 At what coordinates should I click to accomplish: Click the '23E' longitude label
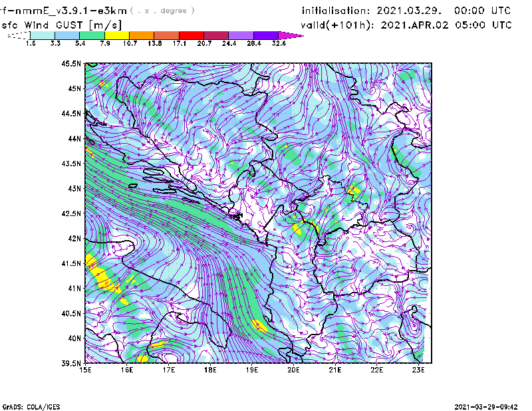tap(418, 370)
